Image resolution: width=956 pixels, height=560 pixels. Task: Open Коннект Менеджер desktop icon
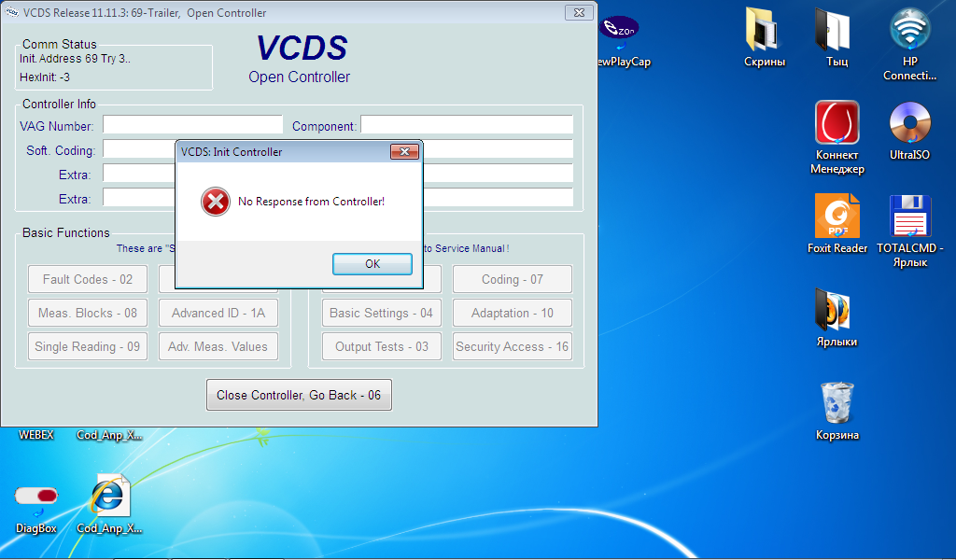(837, 137)
